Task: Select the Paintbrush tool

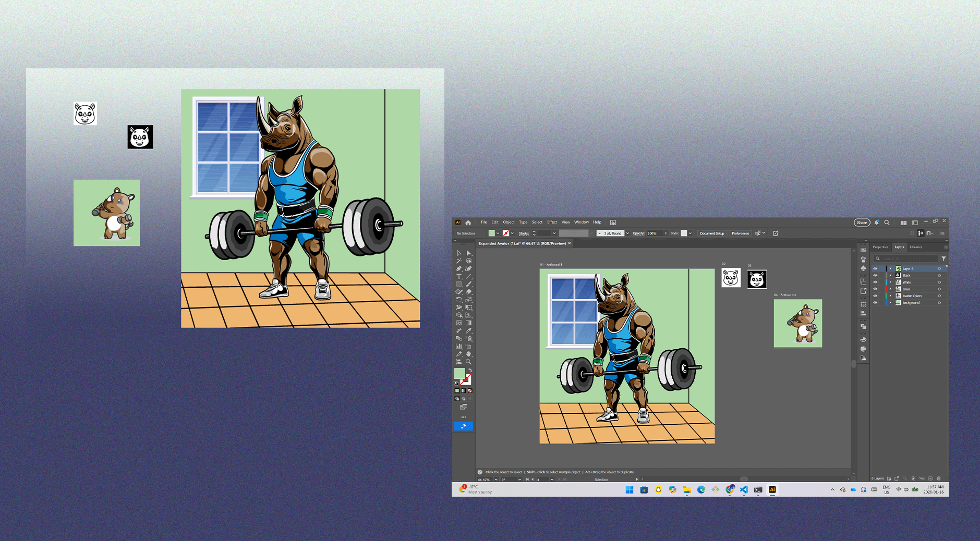Action: (469, 284)
